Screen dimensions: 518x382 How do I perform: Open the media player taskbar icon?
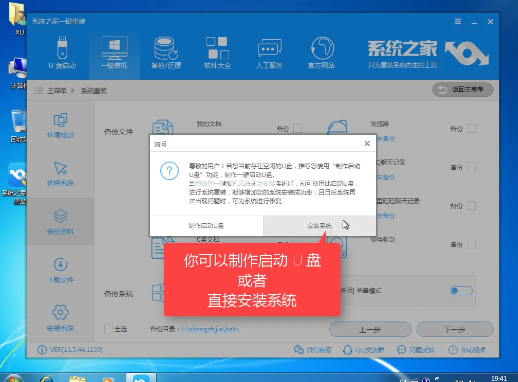coord(107,379)
